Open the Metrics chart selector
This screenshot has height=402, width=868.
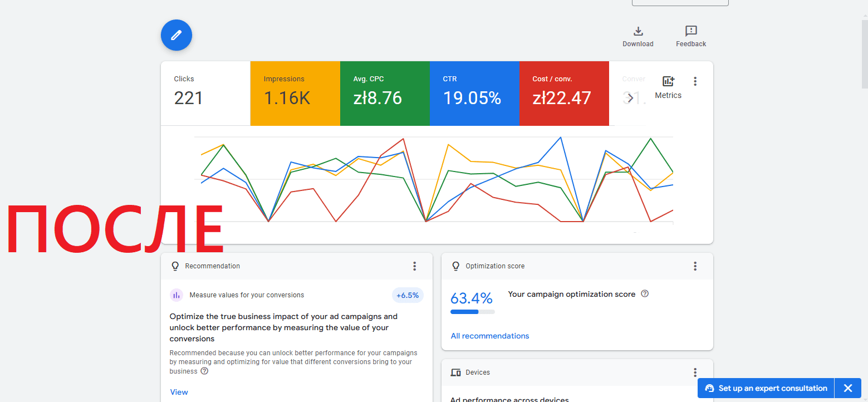[668, 87]
